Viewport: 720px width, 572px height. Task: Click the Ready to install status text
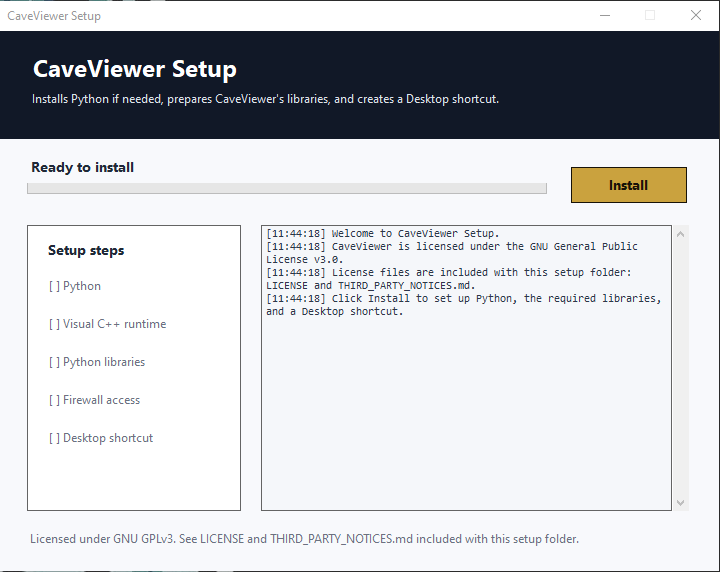click(83, 168)
